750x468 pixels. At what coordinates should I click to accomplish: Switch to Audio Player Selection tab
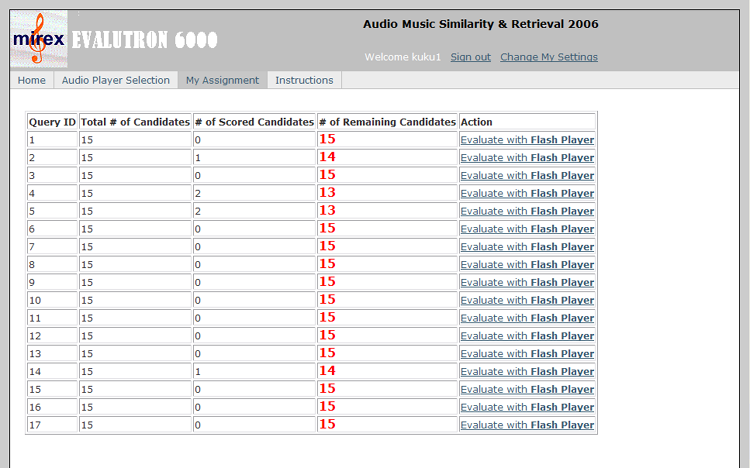coord(116,80)
